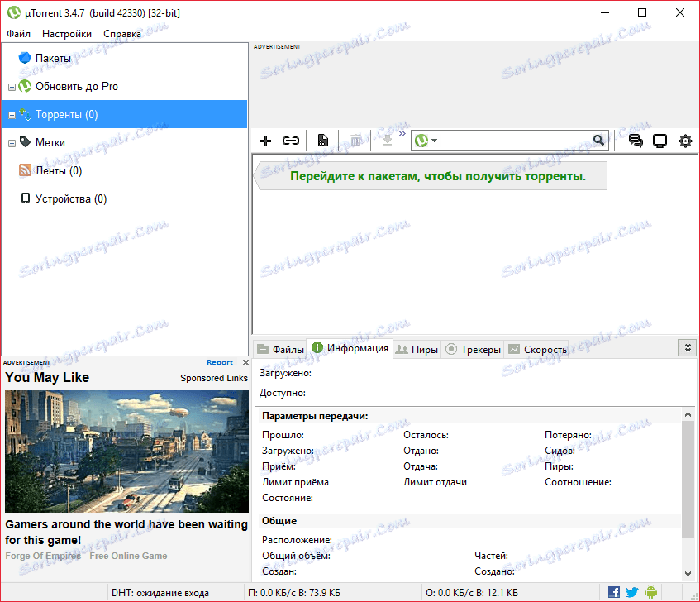Image resolution: width=700 pixels, height=602 pixels.
Task: Click the Add Torrent plus icon
Action: point(265,141)
